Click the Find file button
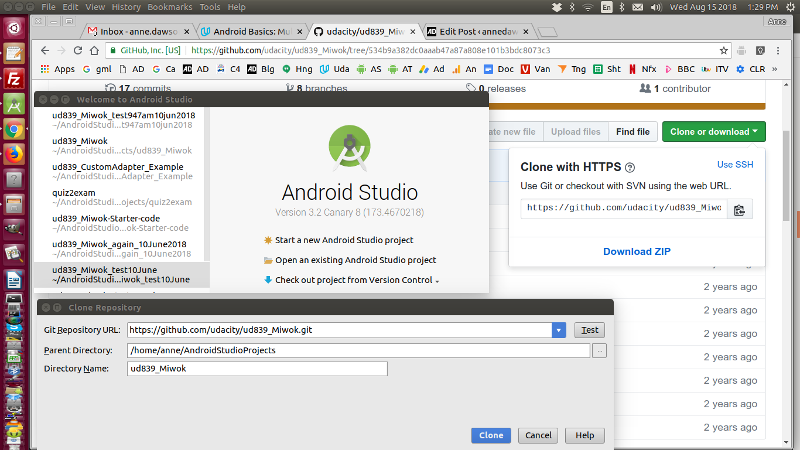The height and width of the screenshot is (450, 800). pyautogui.click(x=633, y=132)
